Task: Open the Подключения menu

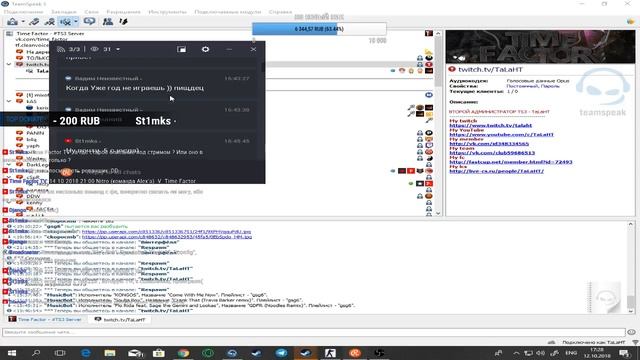Action: [23, 12]
